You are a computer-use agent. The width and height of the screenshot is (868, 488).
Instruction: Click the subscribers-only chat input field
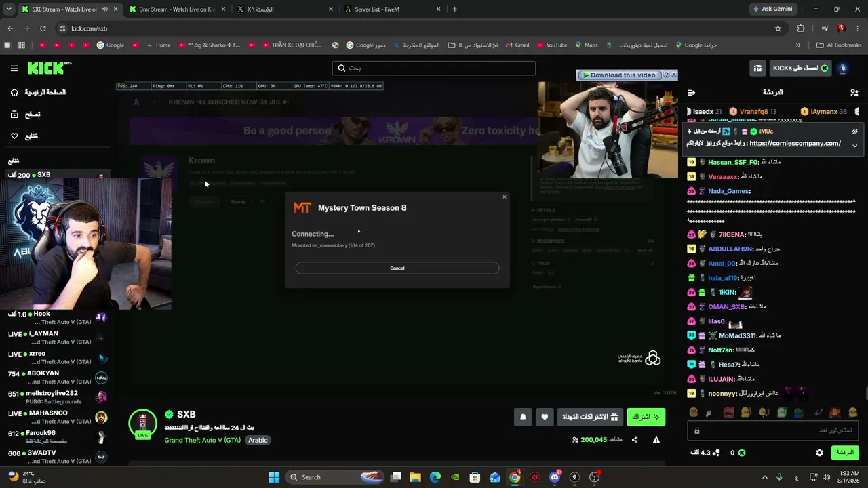774,430
